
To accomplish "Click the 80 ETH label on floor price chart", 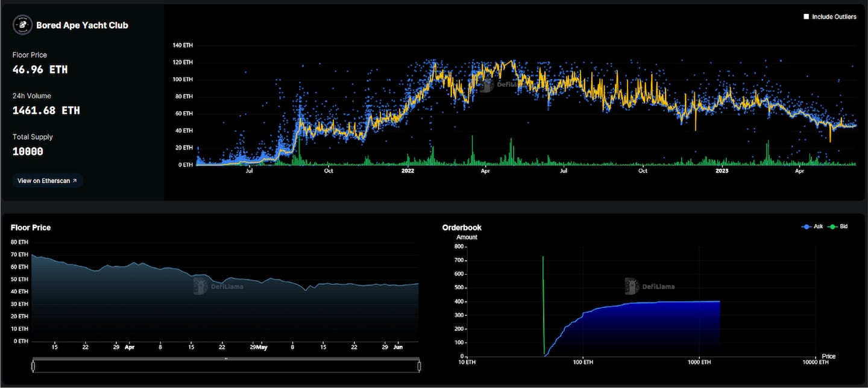I will pos(19,242).
